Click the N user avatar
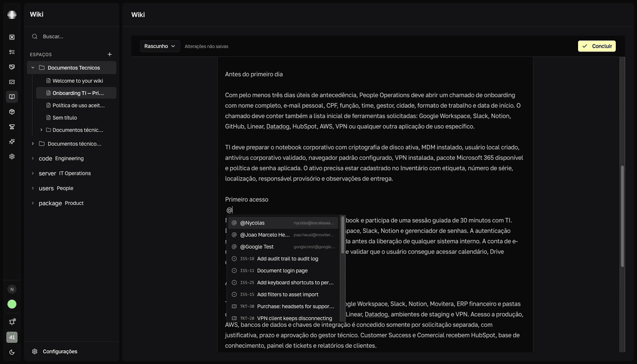 [12, 289]
